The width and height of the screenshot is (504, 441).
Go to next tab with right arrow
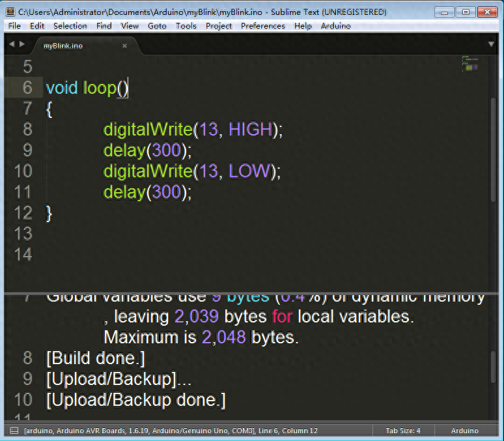click(22, 44)
